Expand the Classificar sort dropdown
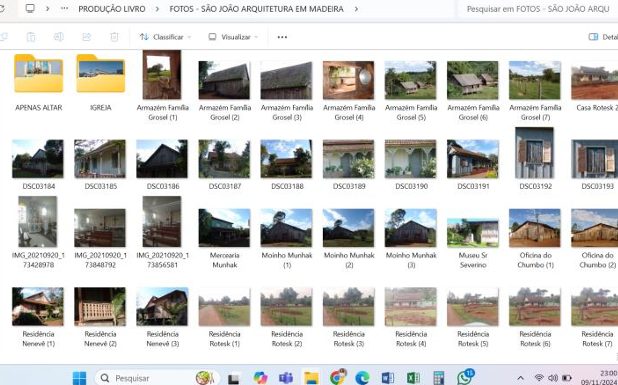 [166, 37]
